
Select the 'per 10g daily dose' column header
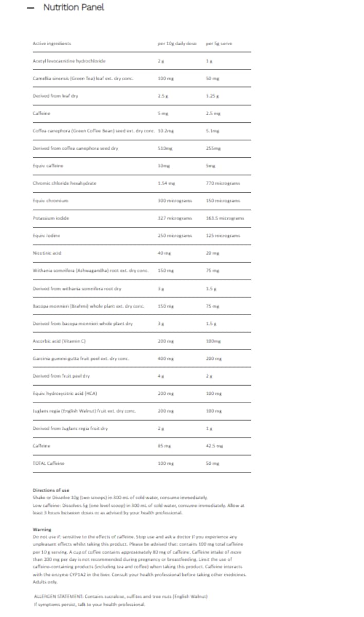[x=177, y=43]
